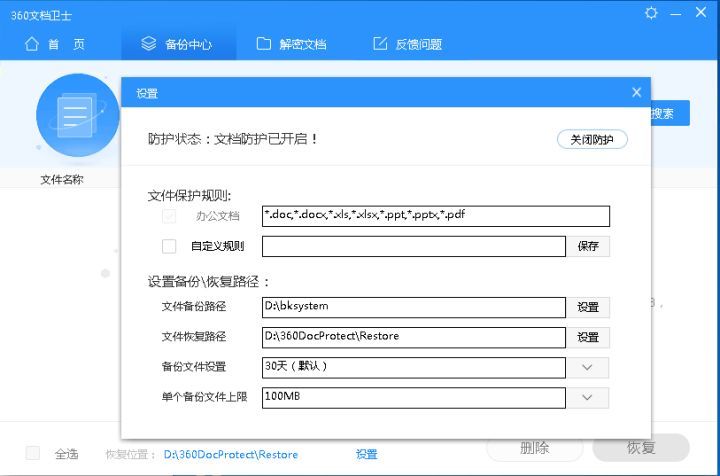Click the bottom 设置 link beside restore path
Screen dimensions: 720x476
(x=366, y=454)
